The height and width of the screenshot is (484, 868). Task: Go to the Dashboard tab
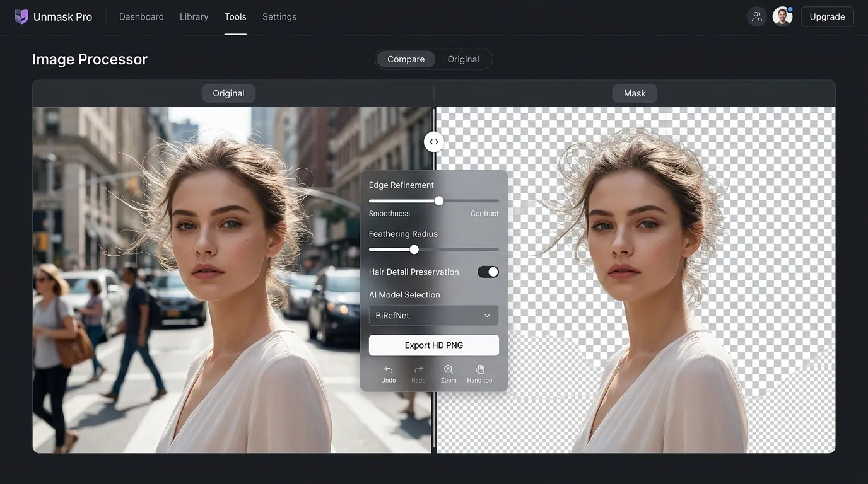click(x=141, y=17)
